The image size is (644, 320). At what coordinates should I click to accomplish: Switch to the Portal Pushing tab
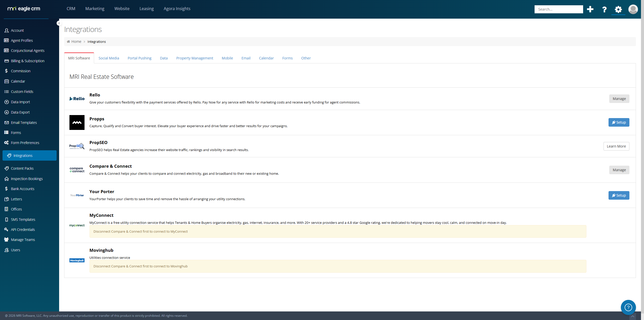[x=139, y=58]
